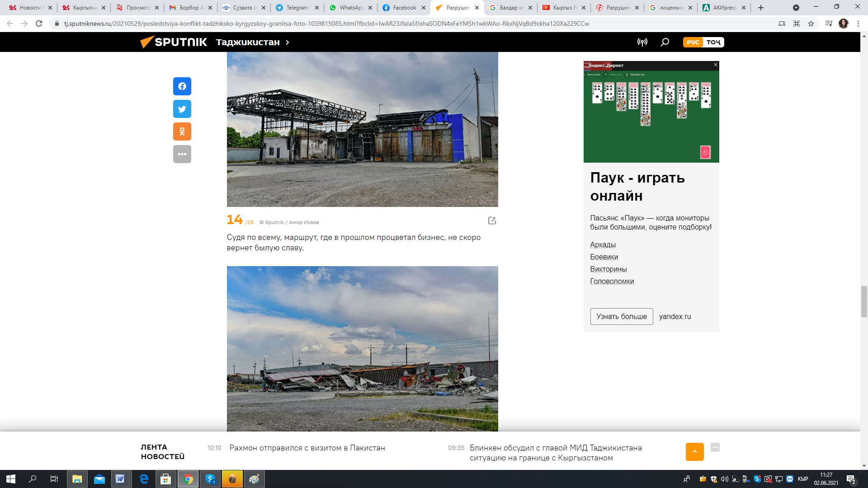Open more sharing options button
Viewport: 868px width, 488px height.
click(182, 154)
